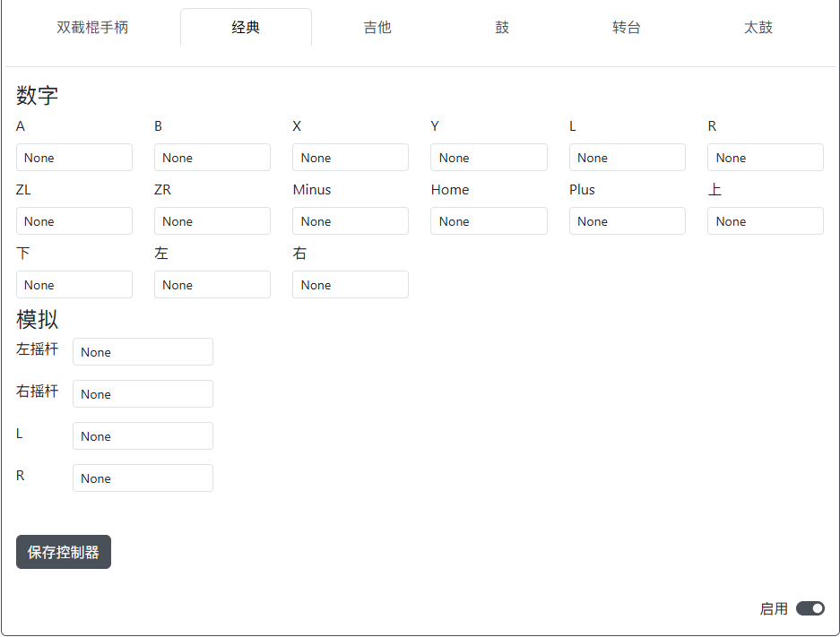
Task: Click the Home button mapping field
Action: (x=489, y=220)
